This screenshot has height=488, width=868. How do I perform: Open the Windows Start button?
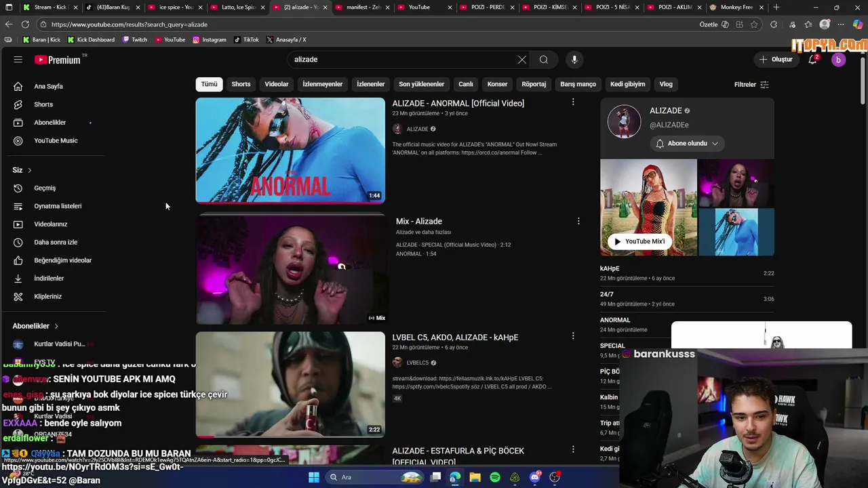(x=313, y=477)
